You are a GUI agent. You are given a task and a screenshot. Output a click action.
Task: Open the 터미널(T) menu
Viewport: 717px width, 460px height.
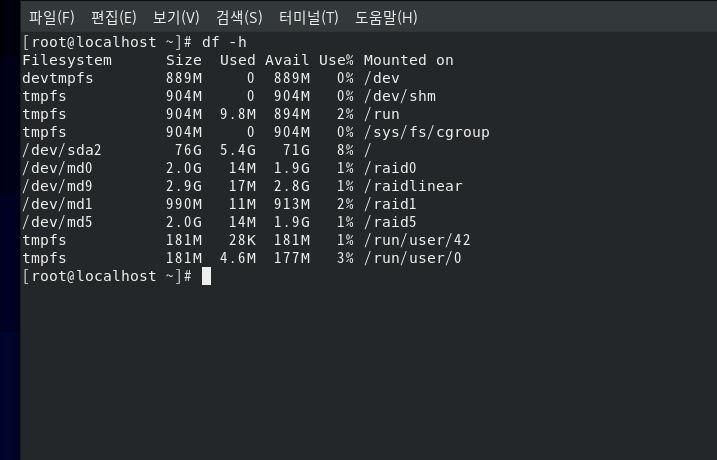coord(309,18)
